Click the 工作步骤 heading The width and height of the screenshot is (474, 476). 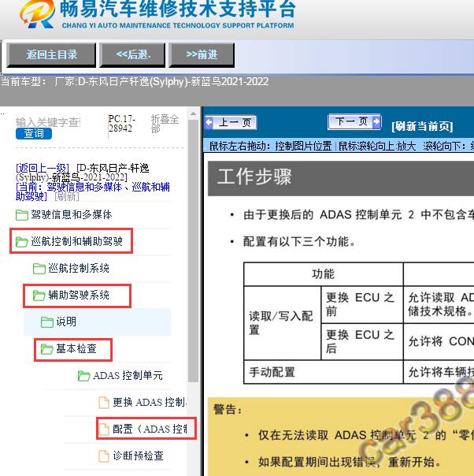point(254,177)
